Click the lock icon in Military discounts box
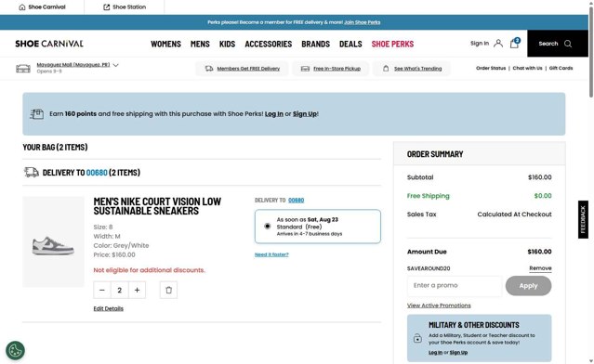Screen dimensions: 594x364 pyautogui.click(x=417, y=338)
